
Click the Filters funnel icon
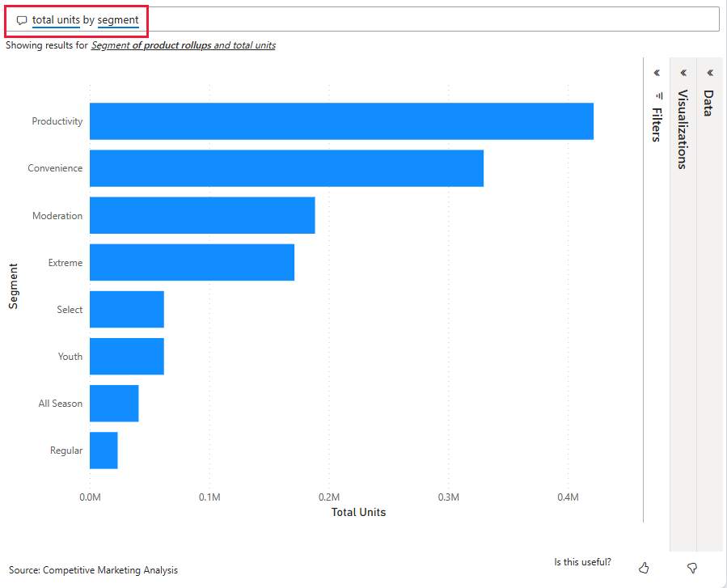[x=657, y=95]
